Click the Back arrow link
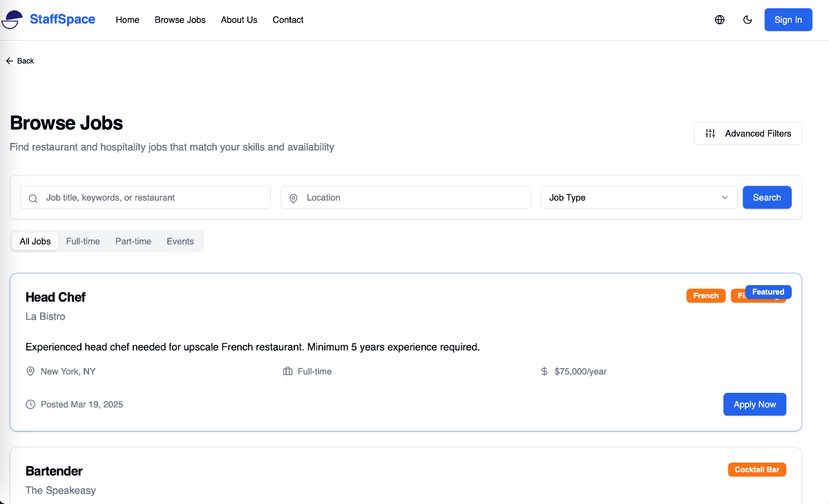829x504 pixels. [x=20, y=61]
